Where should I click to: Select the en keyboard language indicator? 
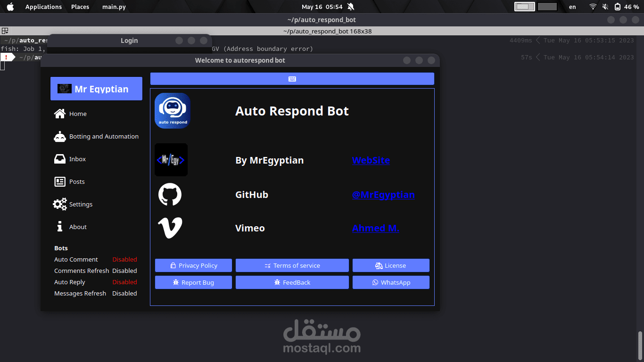coord(572,7)
